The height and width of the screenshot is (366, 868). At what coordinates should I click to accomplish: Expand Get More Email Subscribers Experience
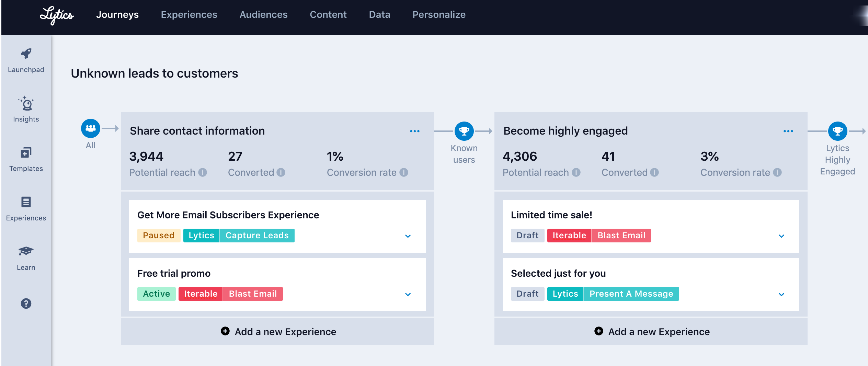point(408,236)
